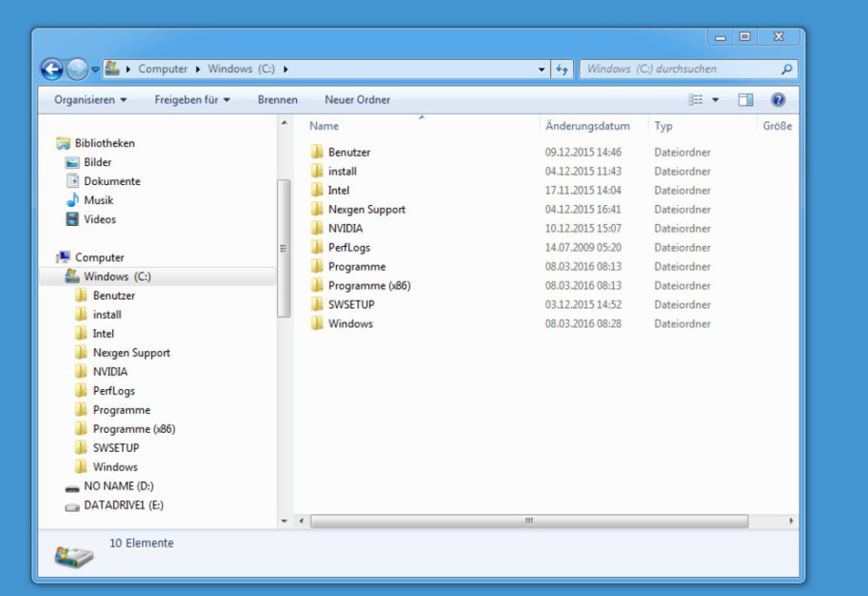Toggle the preview pane icon
This screenshot has width=868, height=596.
click(x=746, y=100)
